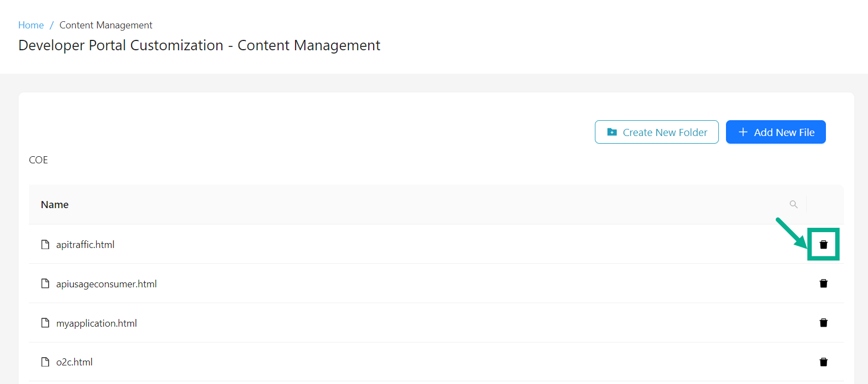This screenshot has height=384, width=868.
Task: Click the plus icon inside Add New File
Action: click(x=743, y=132)
